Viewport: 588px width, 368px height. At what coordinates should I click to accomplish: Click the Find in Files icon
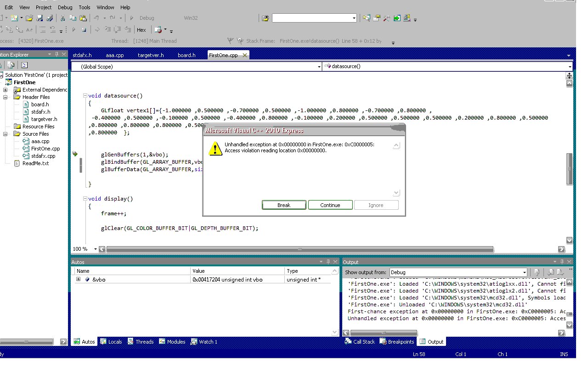click(x=265, y=18)
